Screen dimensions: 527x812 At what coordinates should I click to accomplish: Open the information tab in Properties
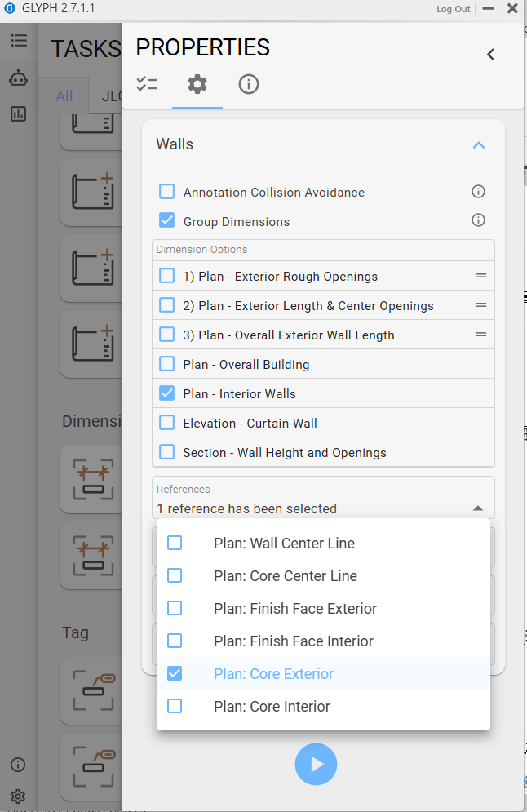(249, 84)
